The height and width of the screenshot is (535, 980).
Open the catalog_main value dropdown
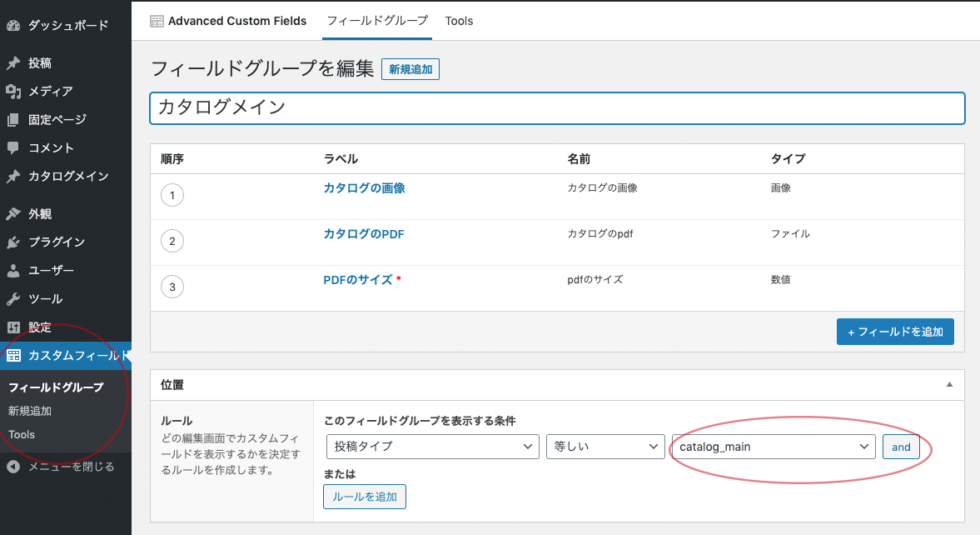[774, 447]
